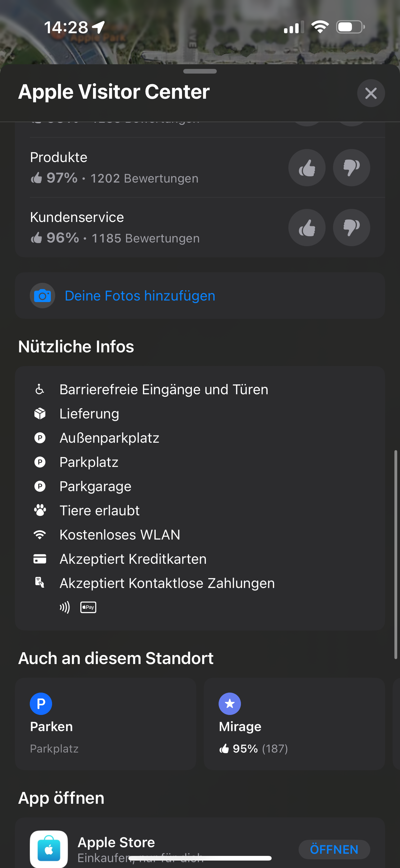Tap the Apple Pay badge icon
This screenshot has width=400, height=868.
click(x=88, y=607)
